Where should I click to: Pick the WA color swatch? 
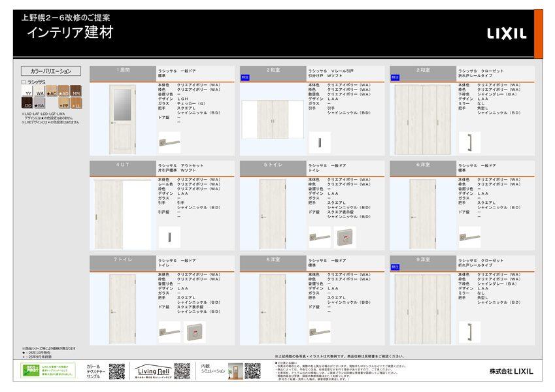pyautogui.click(x=40, y=91)
